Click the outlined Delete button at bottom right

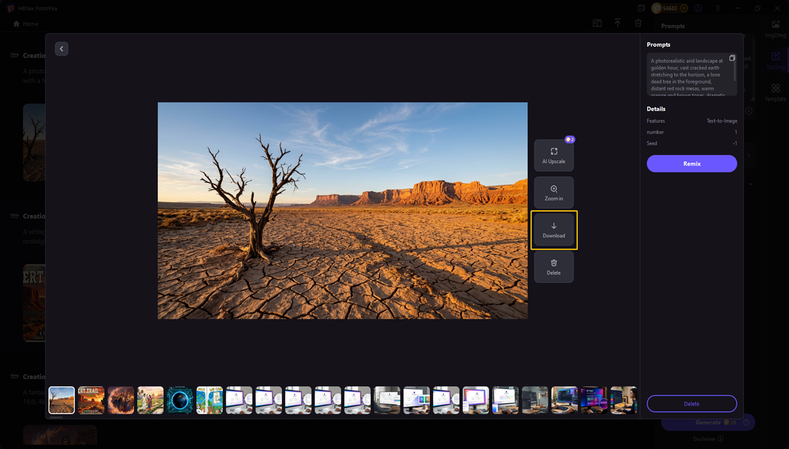click(691, 403)
